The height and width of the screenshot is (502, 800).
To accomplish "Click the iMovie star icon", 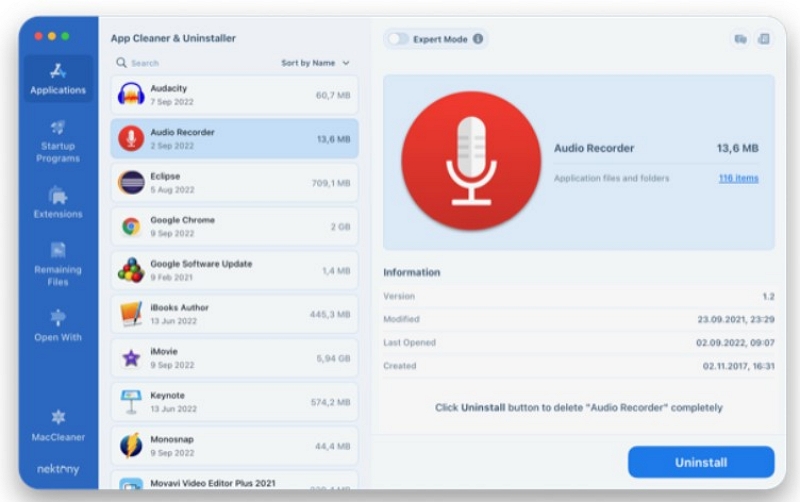I will [x=131, y=358].
